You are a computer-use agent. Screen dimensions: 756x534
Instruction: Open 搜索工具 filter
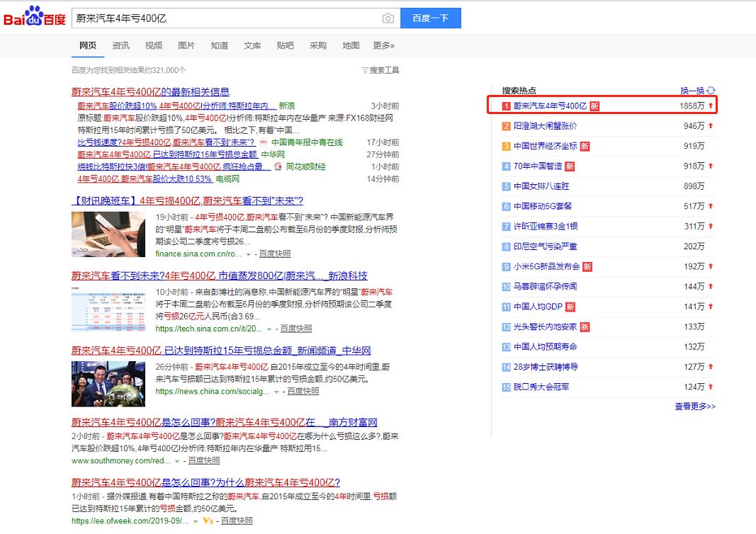pyautogui.click(x=380, y=70)
